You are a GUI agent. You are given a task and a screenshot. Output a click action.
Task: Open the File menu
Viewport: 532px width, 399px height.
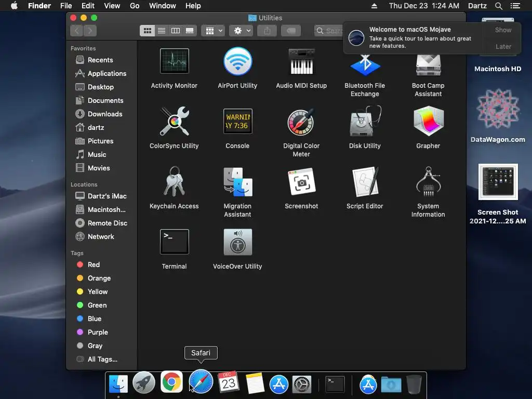point(66,6)
